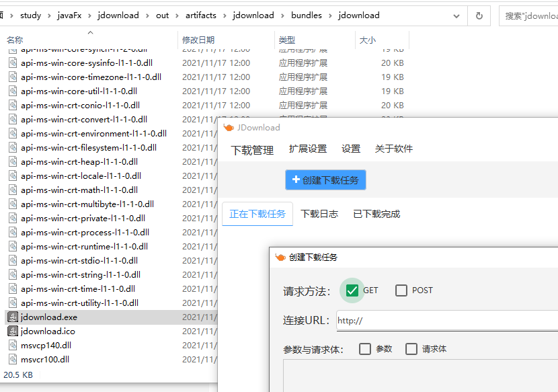Click icon of api-ms-win-crt-string-l1-1-0.dll
The image size is (558, 392).
click(13, 275)
